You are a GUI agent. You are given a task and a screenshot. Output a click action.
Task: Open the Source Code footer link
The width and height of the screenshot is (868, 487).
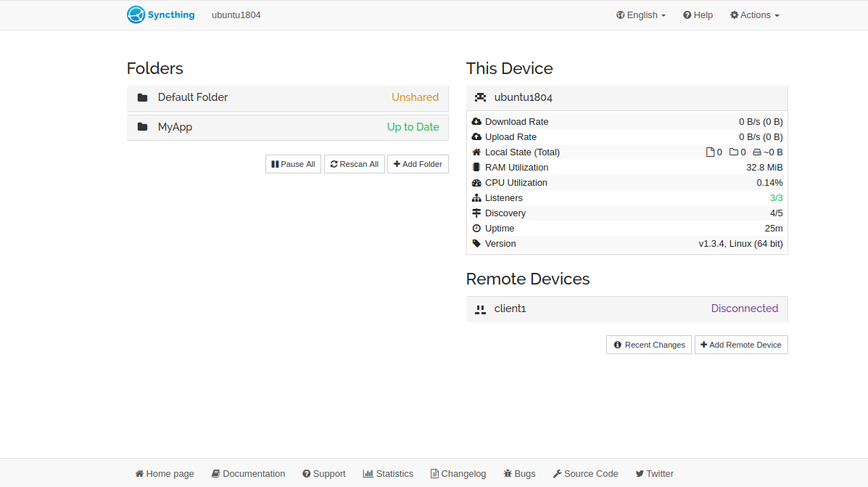coord(585,474)
